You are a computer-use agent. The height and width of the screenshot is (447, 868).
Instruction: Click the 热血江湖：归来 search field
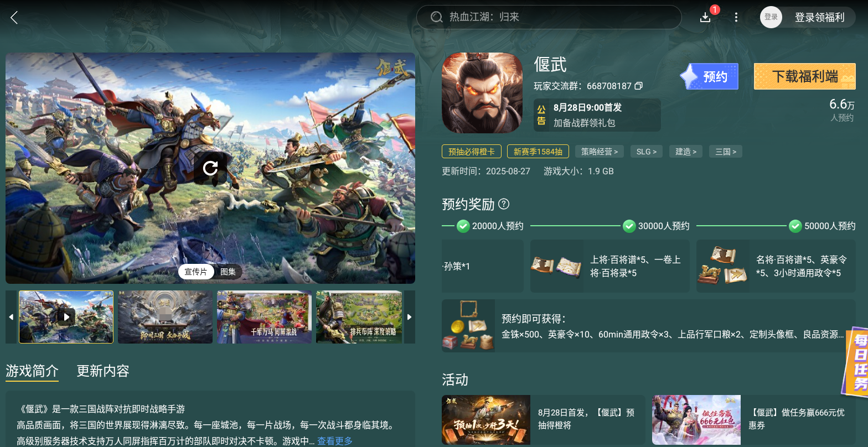click(549, 17)
